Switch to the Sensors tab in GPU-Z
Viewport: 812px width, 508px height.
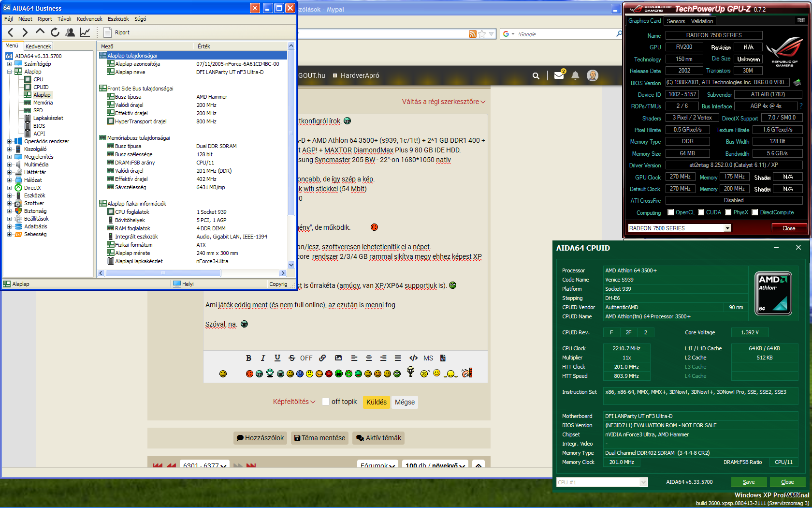(676, 21)
